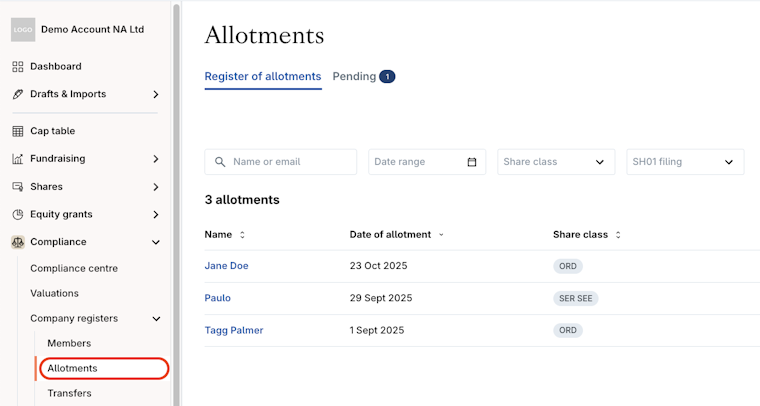Screen dimensions: 760x406
Task: Click the Fundraising chart icon
Action: pyautogui.click(x=18, y=159)
